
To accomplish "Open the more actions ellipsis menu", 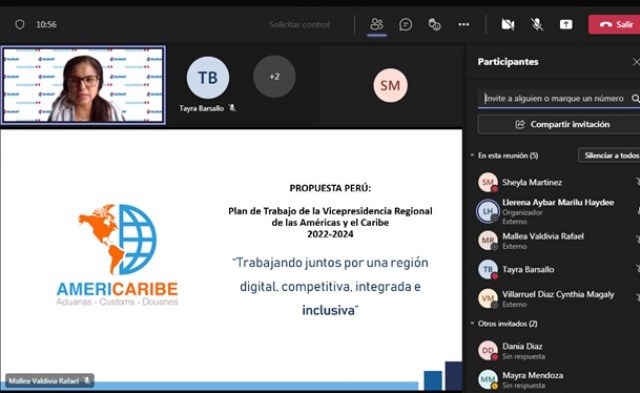I will [x=464, y=24].
